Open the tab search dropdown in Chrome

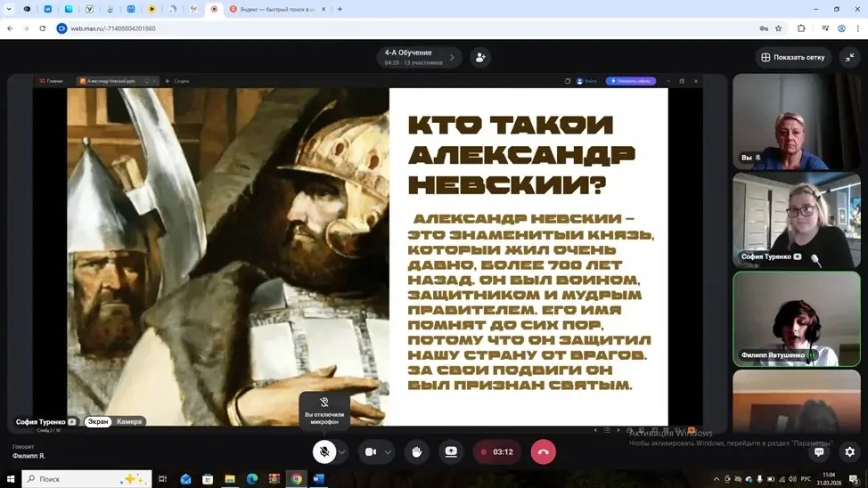(9, 10)
